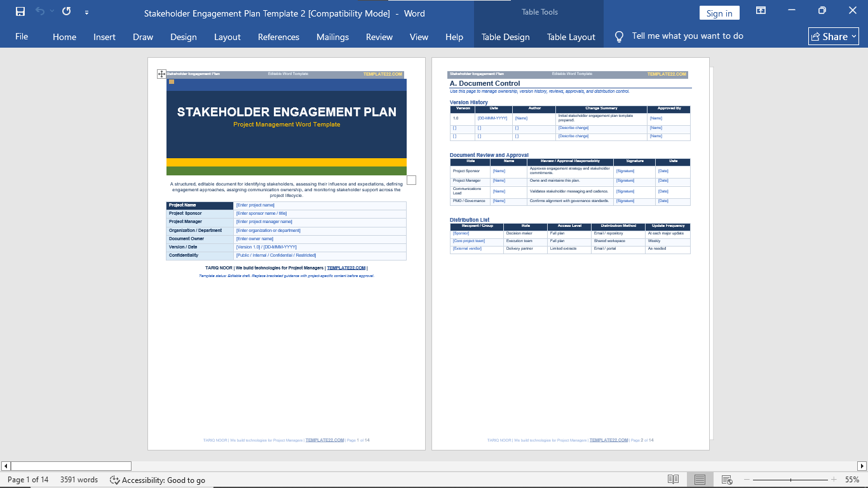
Task: Select the Layout tab
Action: pyautogui.click(x=227, y=37)
